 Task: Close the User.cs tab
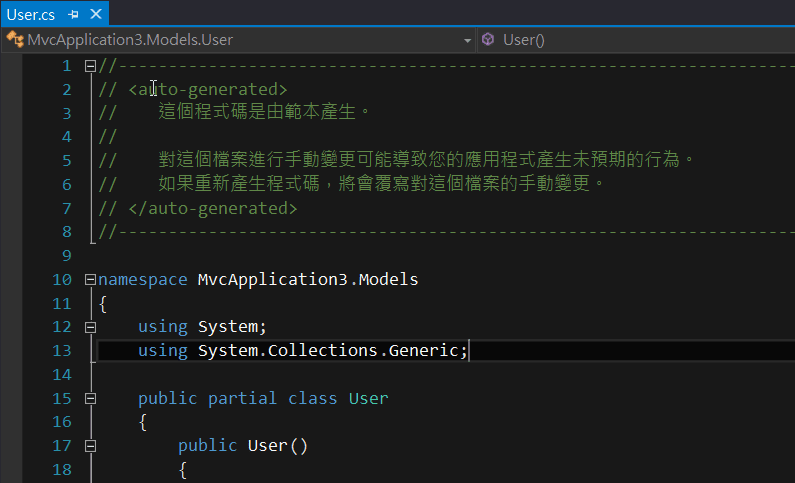point(95,15)
